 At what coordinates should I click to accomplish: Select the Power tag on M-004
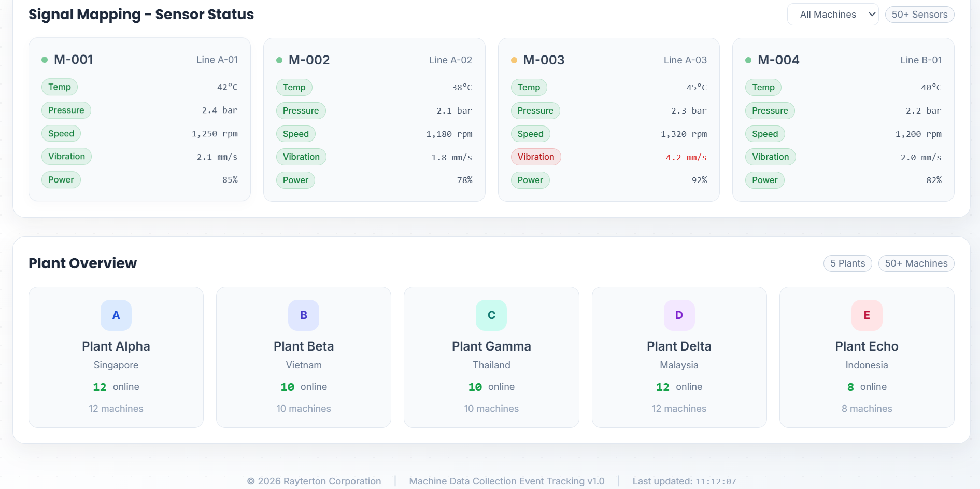[764, 180]
